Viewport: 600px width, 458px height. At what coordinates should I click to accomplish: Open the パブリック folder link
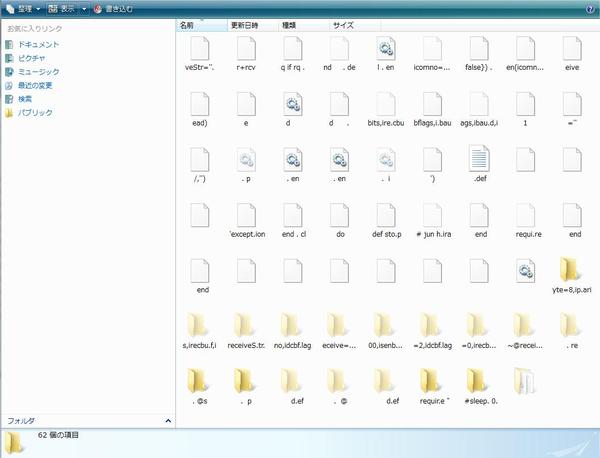[35, 113]
